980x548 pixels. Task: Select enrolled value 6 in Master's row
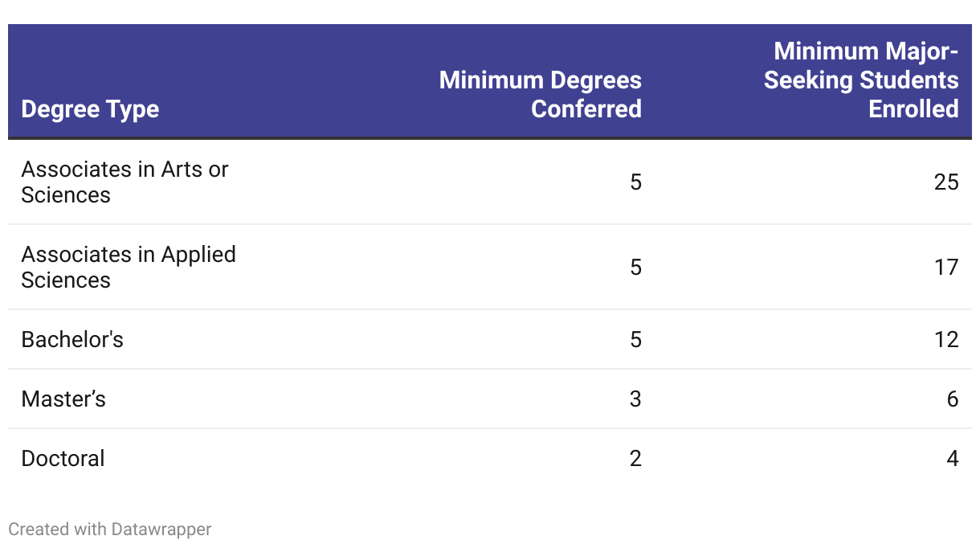point(953,399)
